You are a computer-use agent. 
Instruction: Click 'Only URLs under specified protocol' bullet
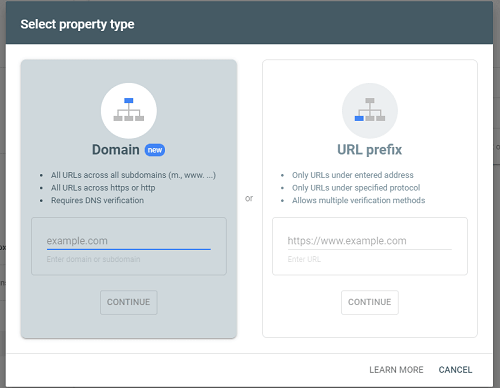click(356, 188)
